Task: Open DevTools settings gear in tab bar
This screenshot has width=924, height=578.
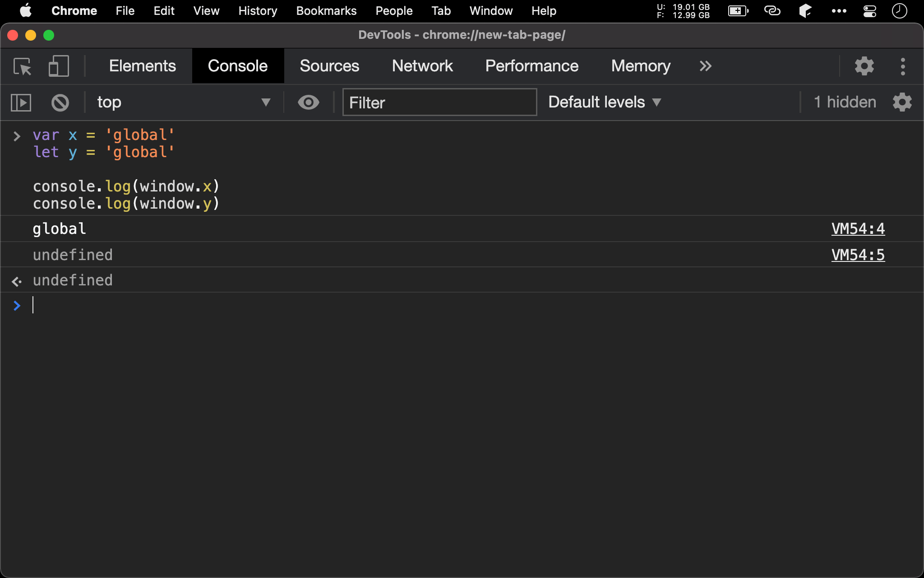Action: point(864,66)
